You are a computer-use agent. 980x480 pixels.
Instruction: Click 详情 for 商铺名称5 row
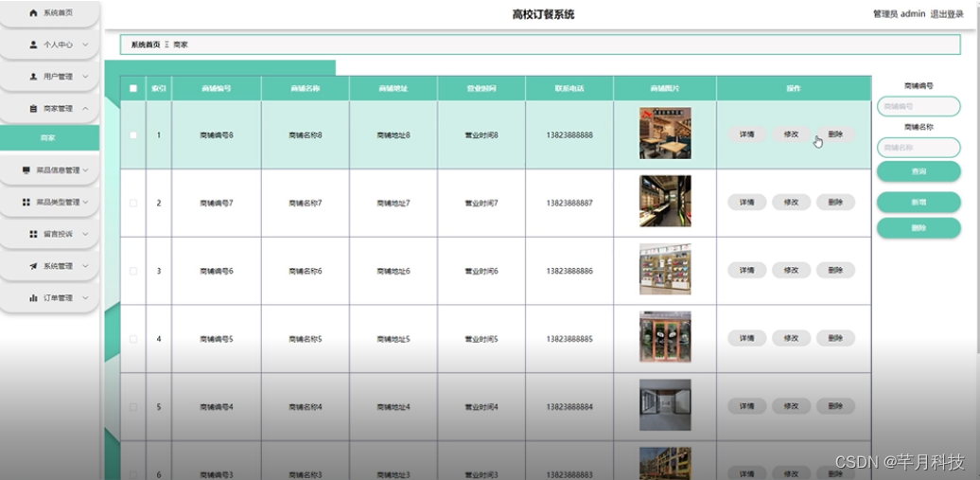click(747, 338)
